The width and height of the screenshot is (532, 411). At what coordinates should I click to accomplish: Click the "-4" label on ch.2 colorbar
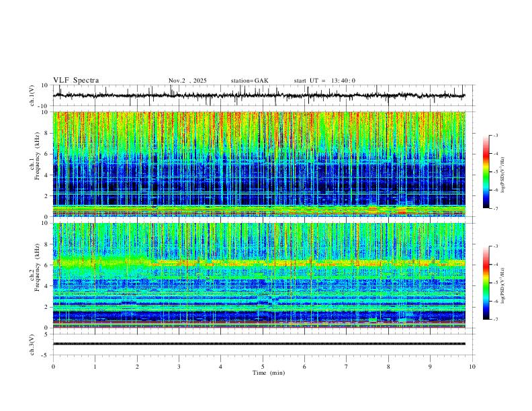(496, 265)
